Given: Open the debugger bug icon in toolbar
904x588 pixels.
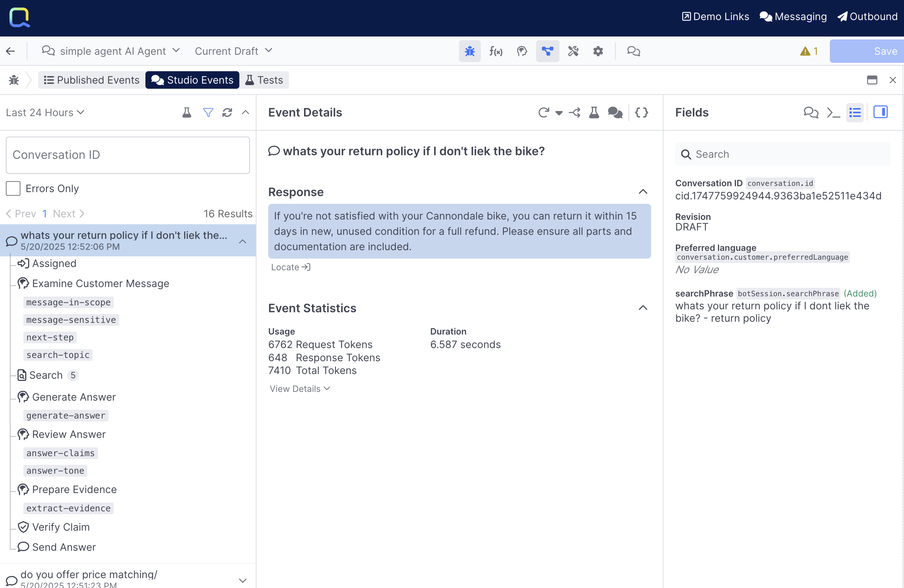Looking at the screenshot, I should (470, 51).
